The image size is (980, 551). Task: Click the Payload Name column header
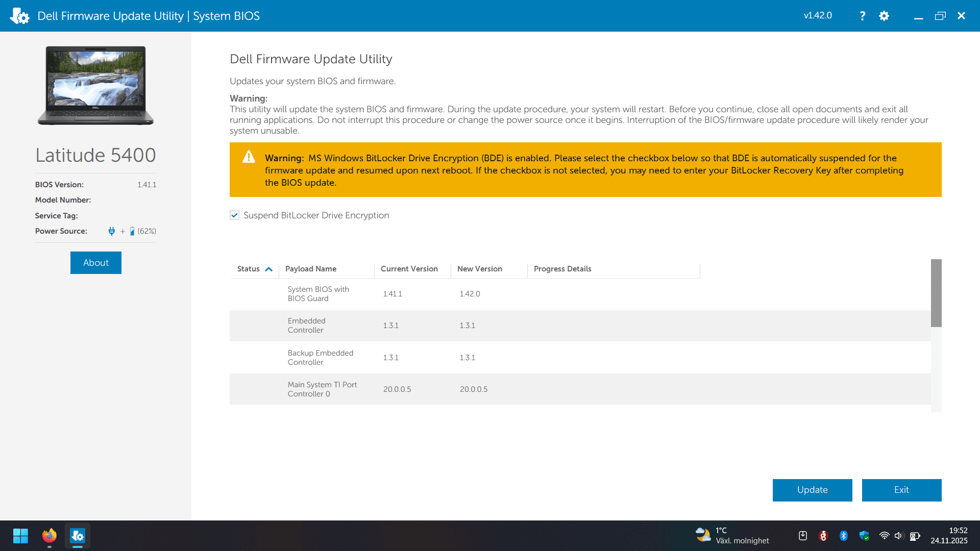[311, 269]
